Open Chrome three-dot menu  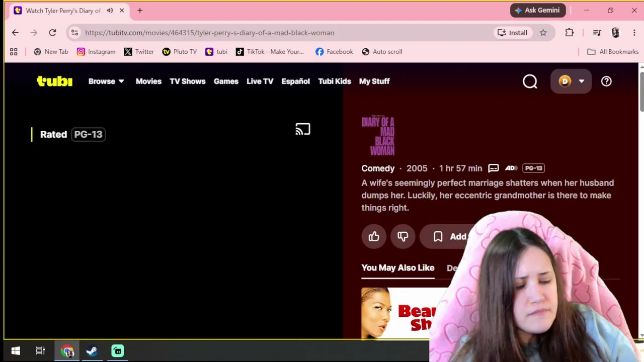click(x=634, y=33)
